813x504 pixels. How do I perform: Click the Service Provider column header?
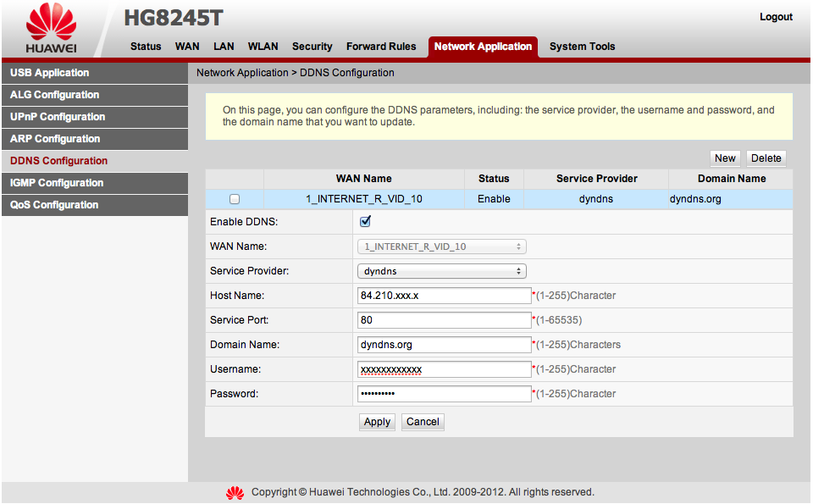click(x=596, y=179)
